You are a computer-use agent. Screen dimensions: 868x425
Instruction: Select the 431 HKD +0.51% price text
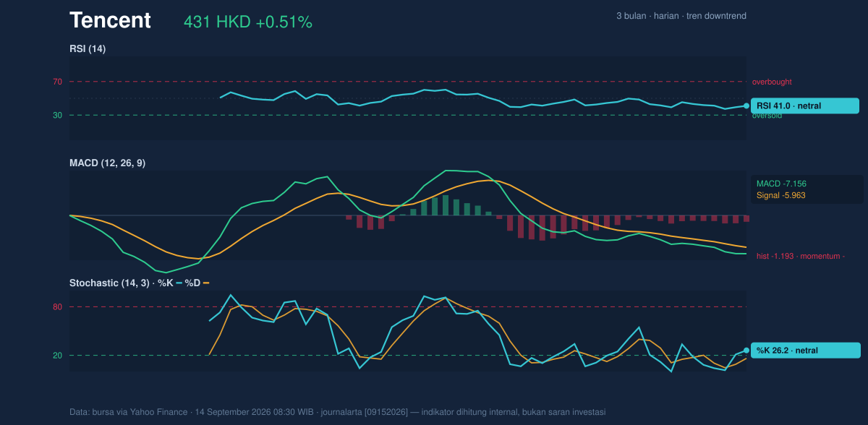[x=248, y=22]
